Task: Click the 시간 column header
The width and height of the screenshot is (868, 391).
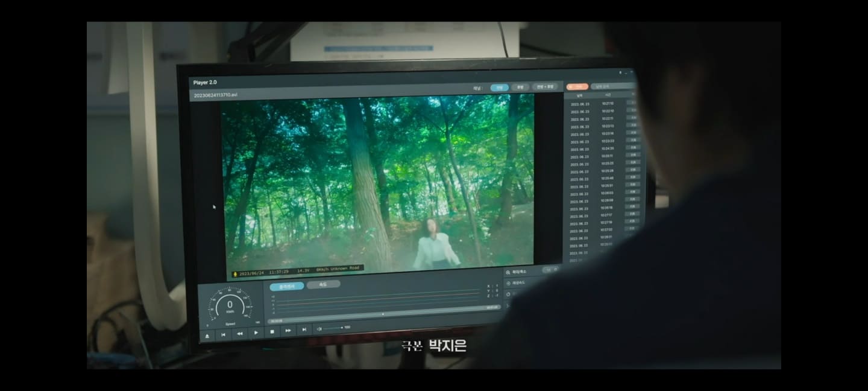Action: pos(608,95)
